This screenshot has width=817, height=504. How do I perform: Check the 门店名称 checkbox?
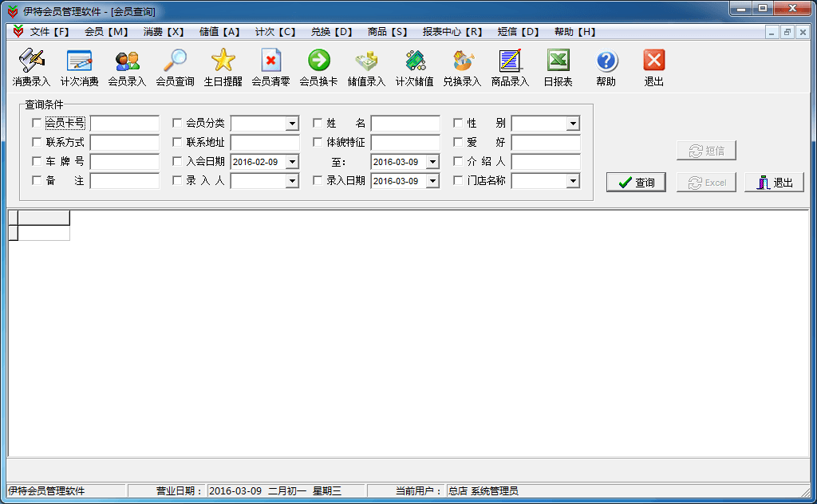[x=458, y=180]
